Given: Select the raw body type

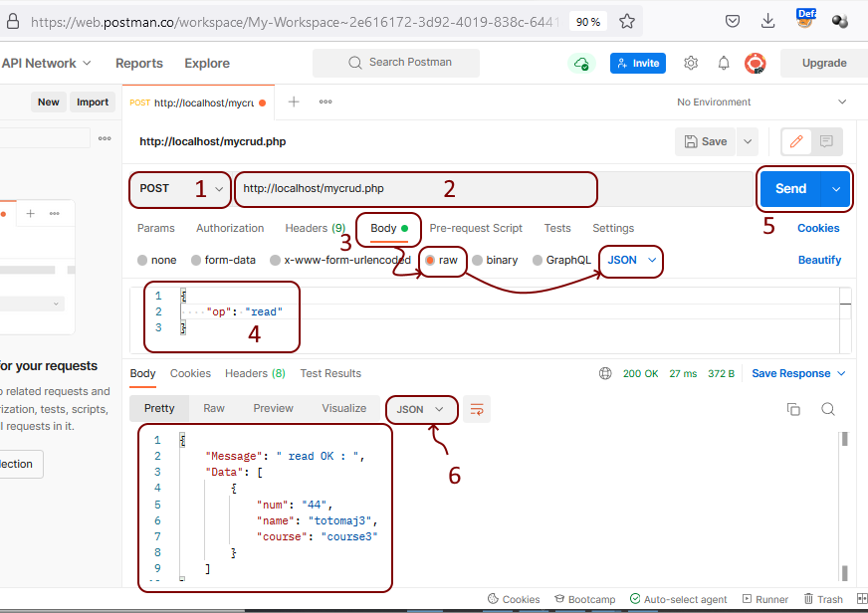Looking at the screenshot, I should tap(445, 260).
